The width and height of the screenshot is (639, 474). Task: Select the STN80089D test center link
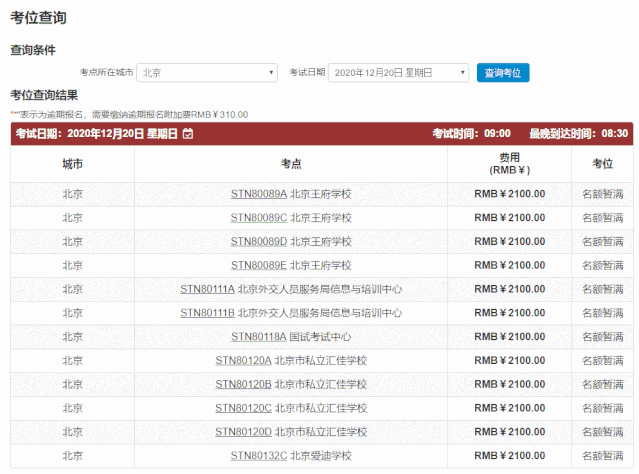point(258,241)
